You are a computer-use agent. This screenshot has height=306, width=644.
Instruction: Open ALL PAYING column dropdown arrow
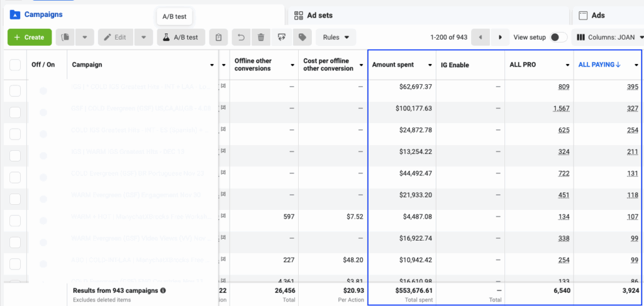[636, 65]
